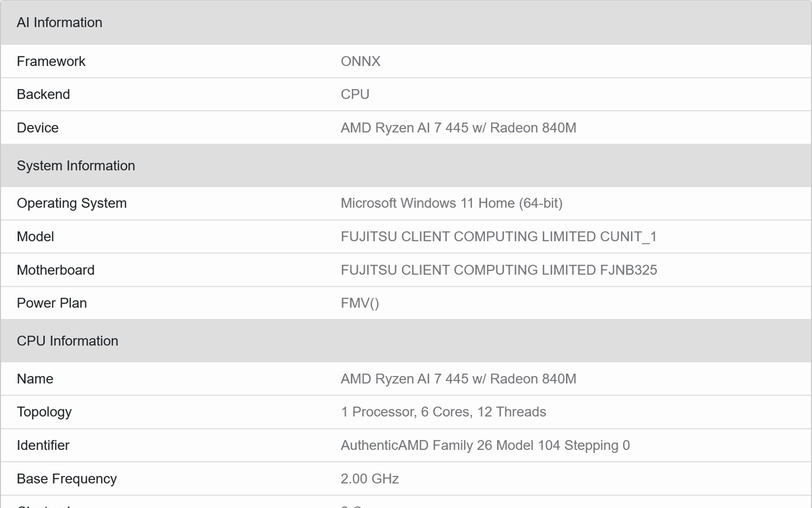Click the Operating System row label
The height and width of the screenshot is (508, 812).
click(72, 203)
